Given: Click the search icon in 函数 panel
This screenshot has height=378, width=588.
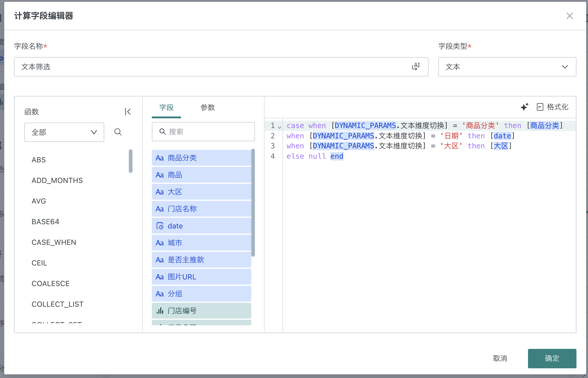Looking at the screenshot, I should point(118,132).
